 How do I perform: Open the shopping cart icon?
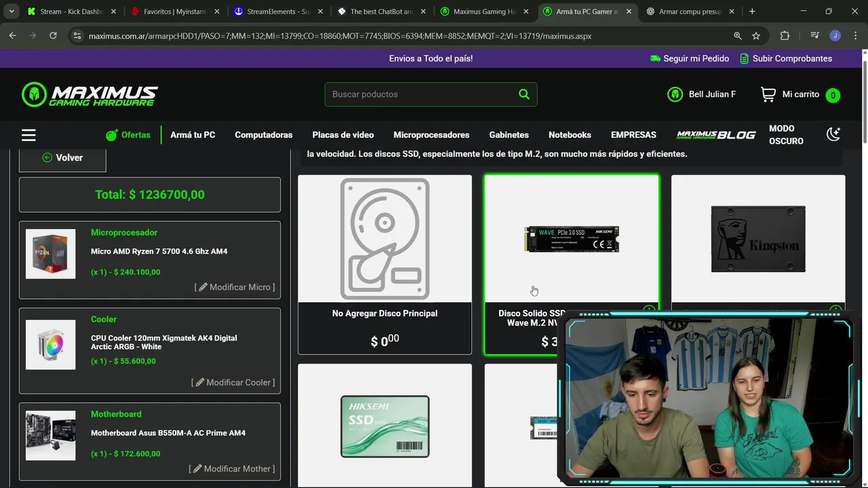pos(768,95)
